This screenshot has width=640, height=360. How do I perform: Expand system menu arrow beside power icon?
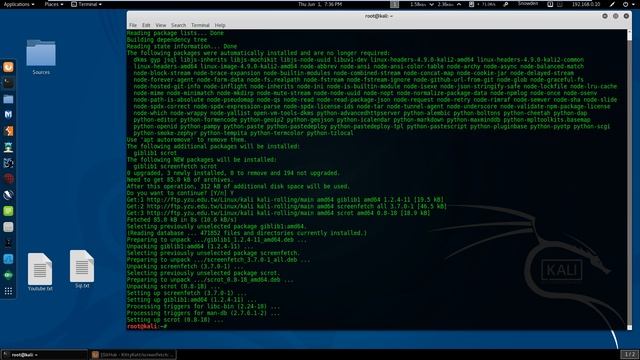(x=634, y=4)
